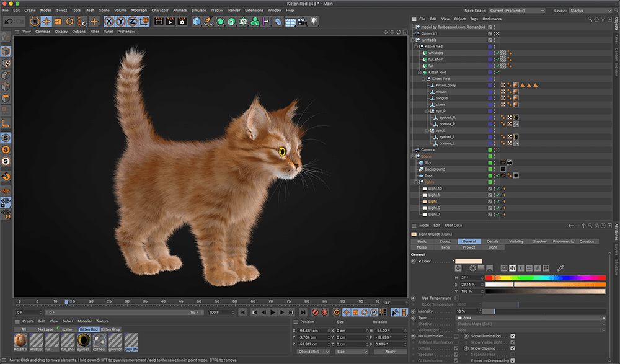This screenshot has width=620, height=364.
Task: Click the Render to Picture Viewer icon
Action: click(x=170, y=21)
